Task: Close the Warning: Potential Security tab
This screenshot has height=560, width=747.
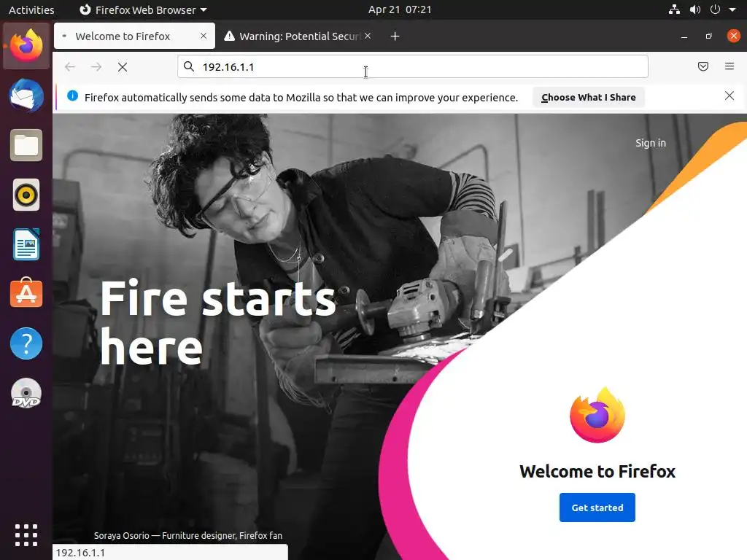Action: pyautogui.click(x=368, y=36)
